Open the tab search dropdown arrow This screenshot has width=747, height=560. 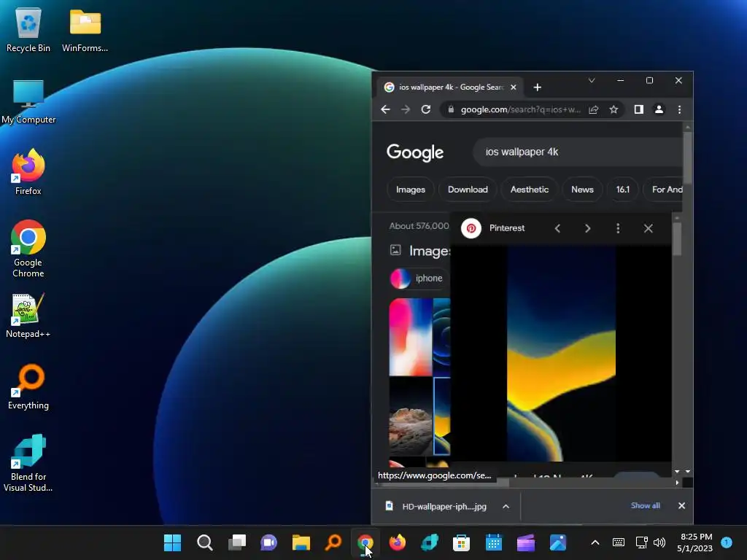pos(591,80)
